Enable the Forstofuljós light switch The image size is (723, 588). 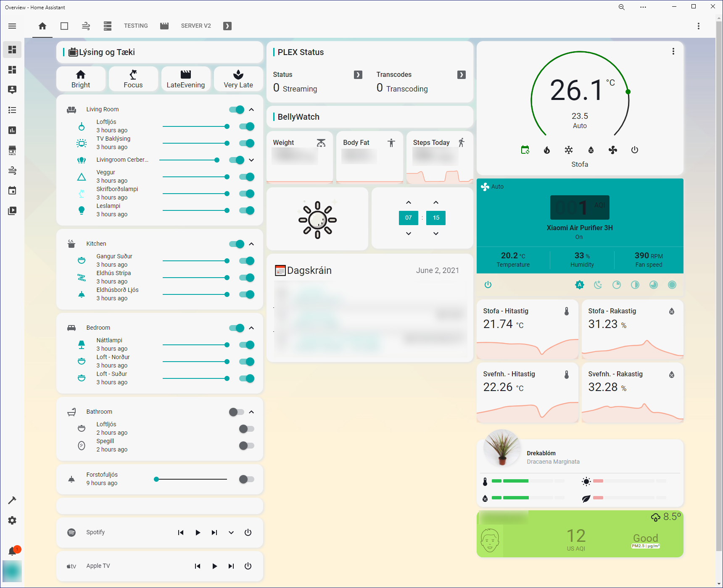pos(247,479)
